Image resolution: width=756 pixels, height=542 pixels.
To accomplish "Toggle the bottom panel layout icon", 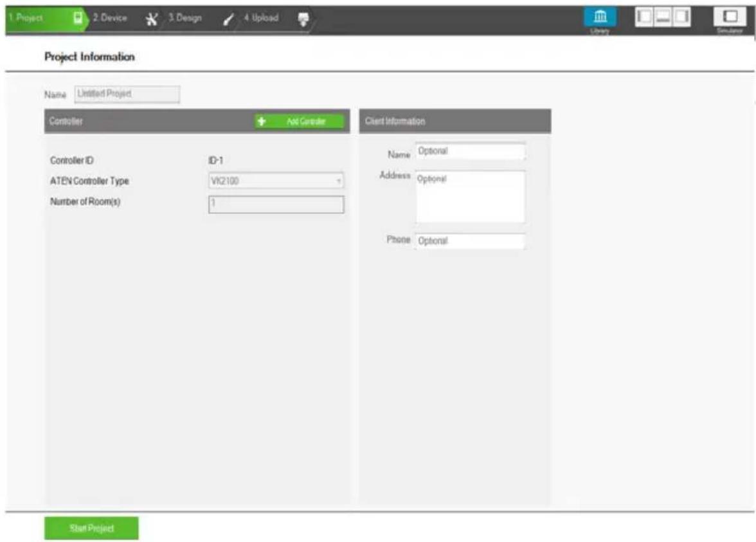I will [x=663, y=17].
